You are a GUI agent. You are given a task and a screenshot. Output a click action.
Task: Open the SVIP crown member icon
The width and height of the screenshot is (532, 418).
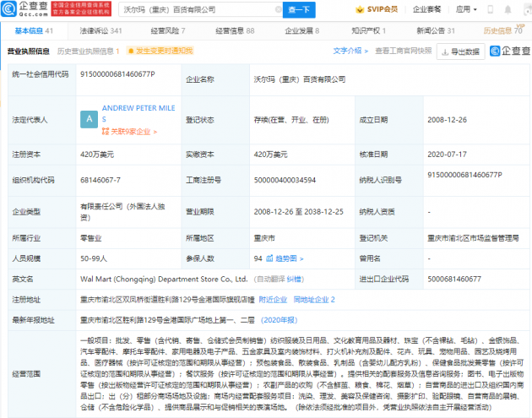coord(360,9)
